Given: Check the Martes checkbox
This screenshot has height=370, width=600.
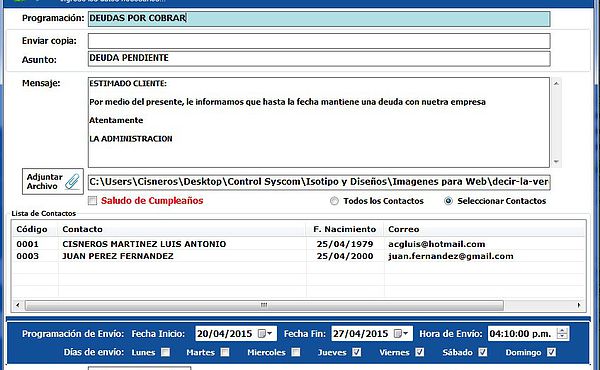Looking at the screenshot, I should click(x=225, y=352).
